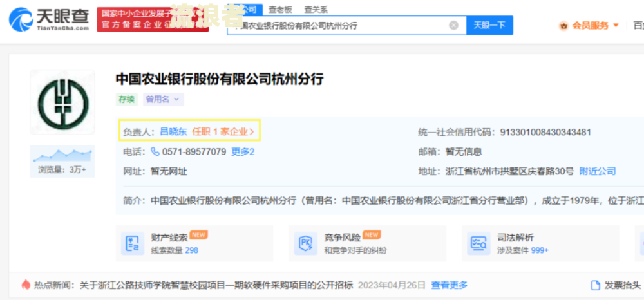Click the 竞争风险 PK icon
Image resolution: width=644 pixels, height=300 pixels.
tap(305, 243)
